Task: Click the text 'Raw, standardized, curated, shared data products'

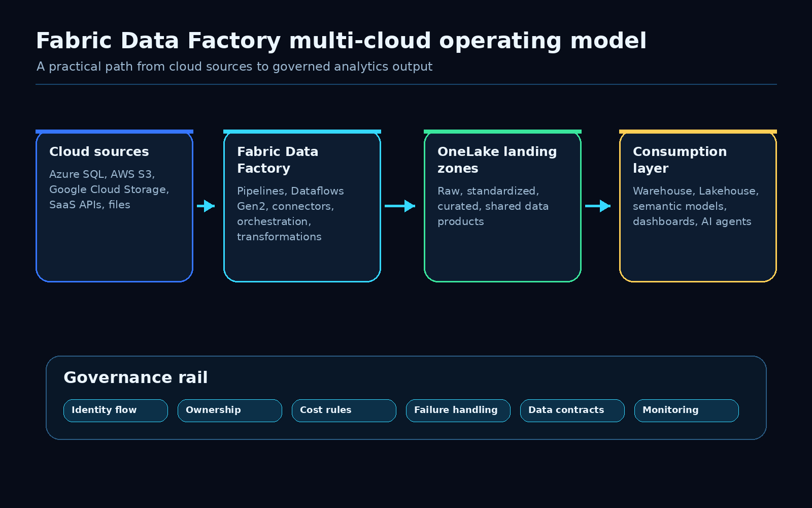Action: tap(493, 206)
